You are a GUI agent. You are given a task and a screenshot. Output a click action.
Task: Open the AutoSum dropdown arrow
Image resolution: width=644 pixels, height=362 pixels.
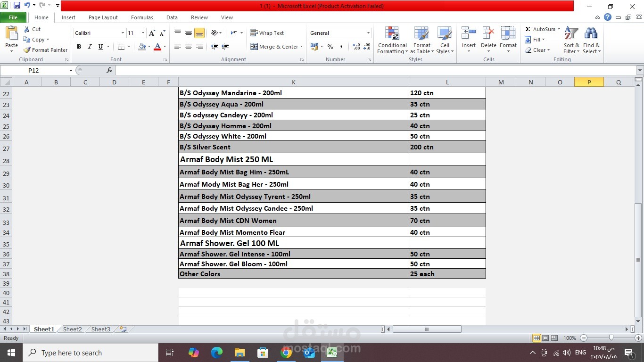(x=559, y=29)
